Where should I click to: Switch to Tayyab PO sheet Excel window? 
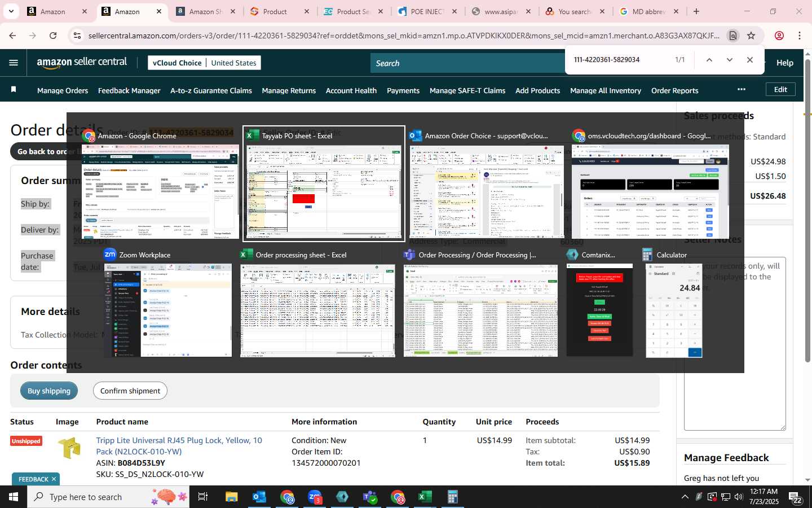pos(324,184)
